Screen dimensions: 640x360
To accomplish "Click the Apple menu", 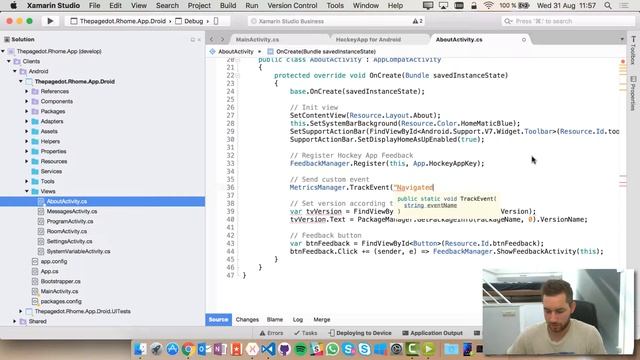I will (13, 6).
